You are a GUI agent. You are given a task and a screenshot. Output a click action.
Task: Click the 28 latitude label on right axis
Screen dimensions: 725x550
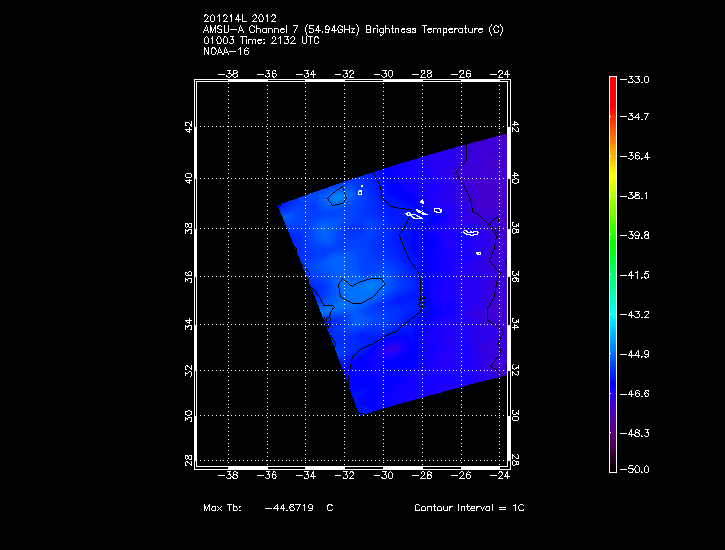tap(515, 460)
